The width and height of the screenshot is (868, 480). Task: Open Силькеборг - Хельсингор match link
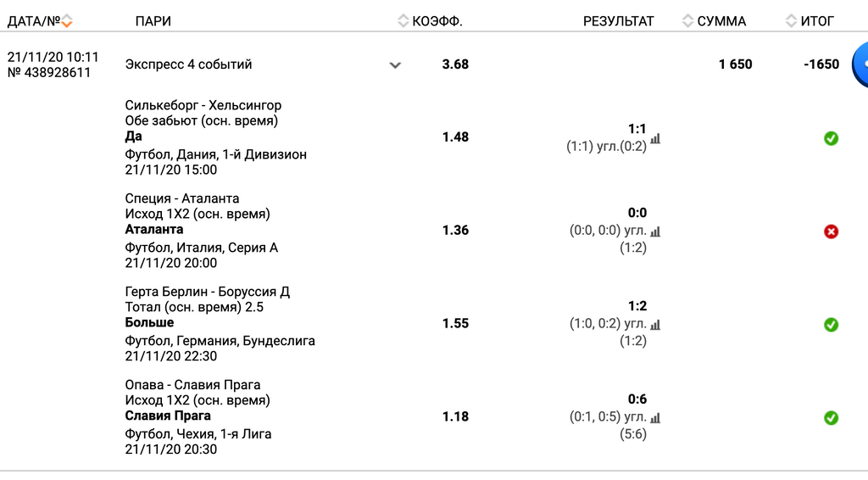203,105
